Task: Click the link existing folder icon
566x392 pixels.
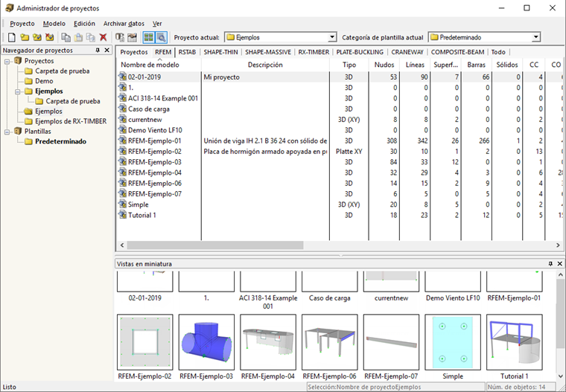Action: click(36, 37)
